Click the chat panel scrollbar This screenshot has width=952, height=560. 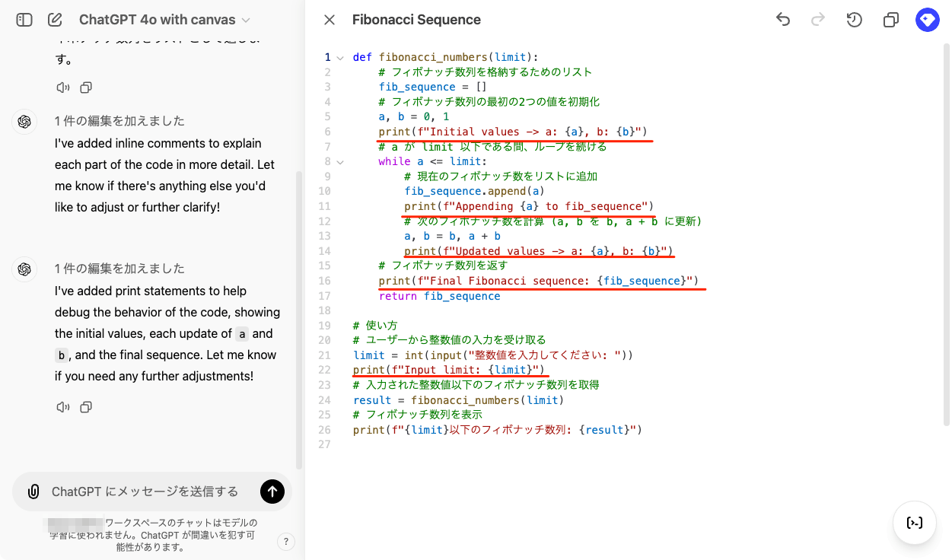pos(299,320)
